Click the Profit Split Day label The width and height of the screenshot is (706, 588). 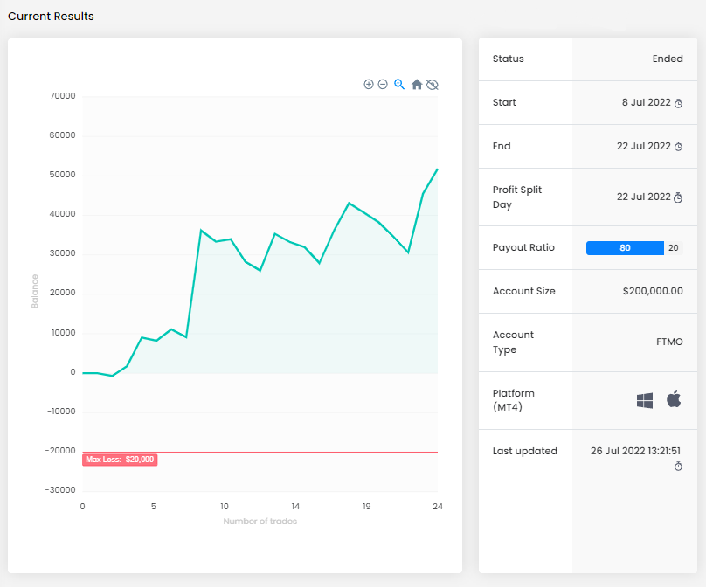coord(517,197)
